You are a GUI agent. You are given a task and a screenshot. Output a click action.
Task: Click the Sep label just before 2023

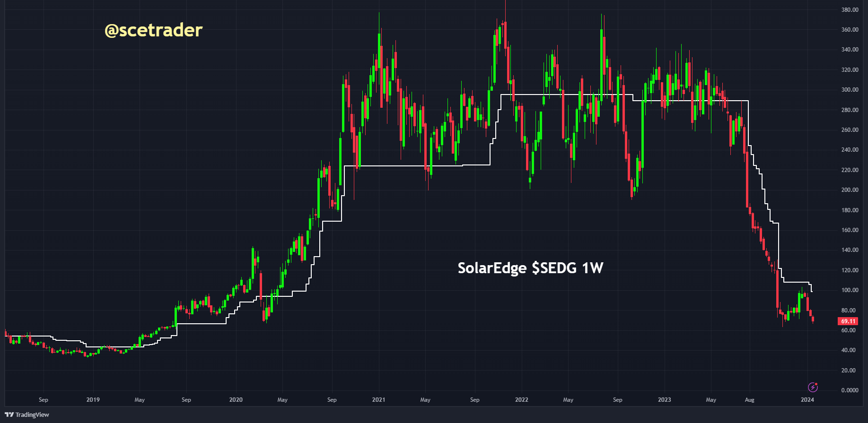point(617,399)
